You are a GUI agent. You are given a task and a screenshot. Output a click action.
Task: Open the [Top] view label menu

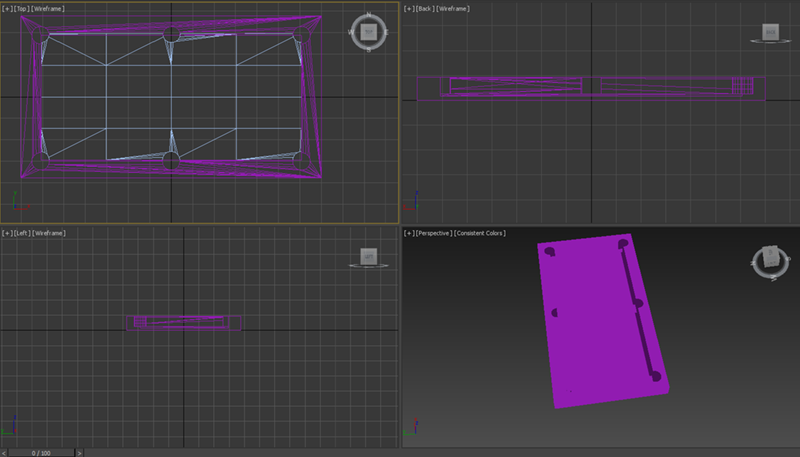22,8
